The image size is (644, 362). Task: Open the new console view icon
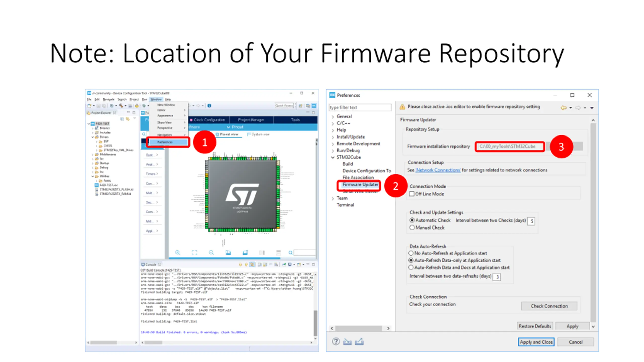(299, 264)
